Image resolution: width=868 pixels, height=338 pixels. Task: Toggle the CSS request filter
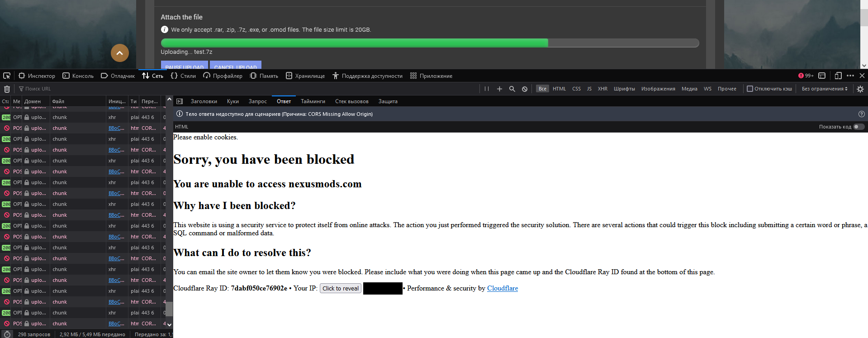click(576, 89)
